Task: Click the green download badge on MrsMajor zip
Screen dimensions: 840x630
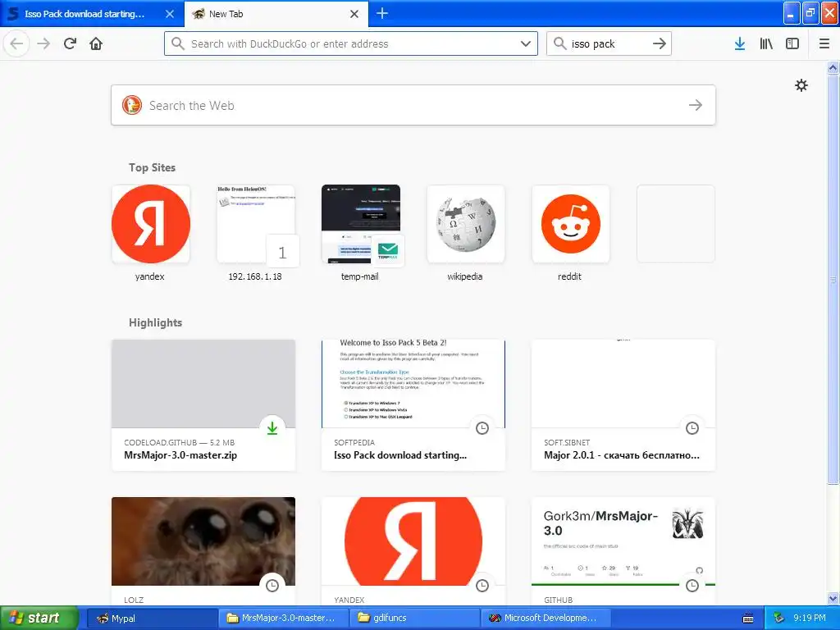Action: 272,427
